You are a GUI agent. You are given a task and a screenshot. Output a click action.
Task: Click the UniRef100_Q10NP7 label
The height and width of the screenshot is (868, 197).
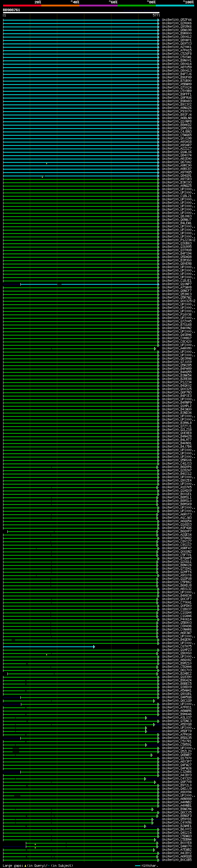[177, 284]
